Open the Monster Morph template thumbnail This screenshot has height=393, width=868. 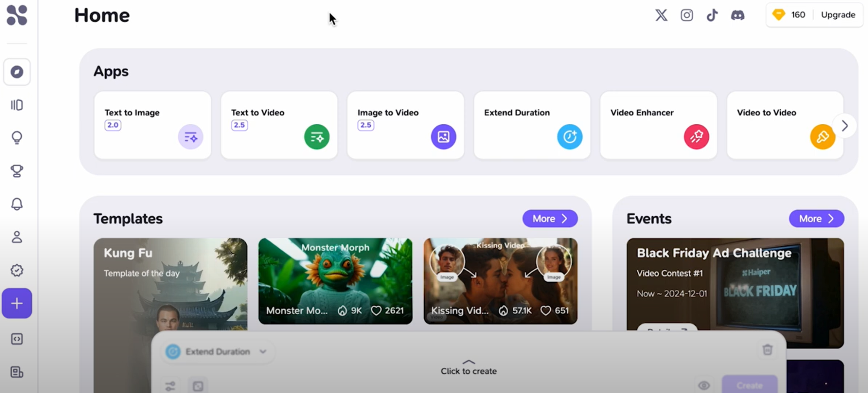pos(335,280)
